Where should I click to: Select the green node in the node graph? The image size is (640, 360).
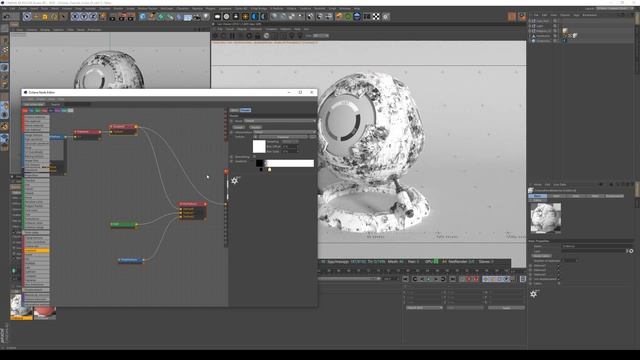point(124,224)
